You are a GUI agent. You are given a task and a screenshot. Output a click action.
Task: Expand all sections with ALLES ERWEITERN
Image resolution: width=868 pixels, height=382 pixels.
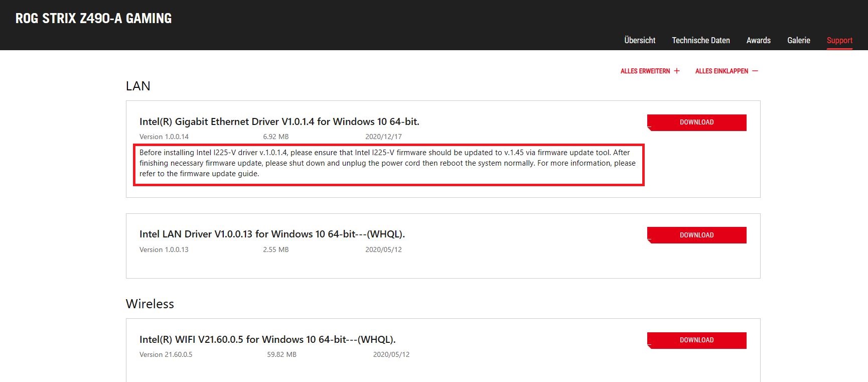point(650,71)
